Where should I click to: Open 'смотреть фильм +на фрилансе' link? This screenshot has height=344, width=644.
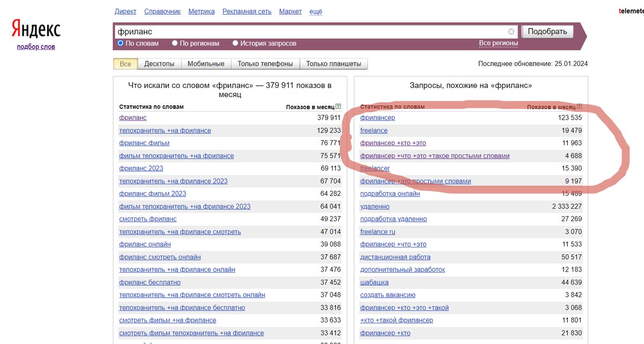[x=167, y=320]
